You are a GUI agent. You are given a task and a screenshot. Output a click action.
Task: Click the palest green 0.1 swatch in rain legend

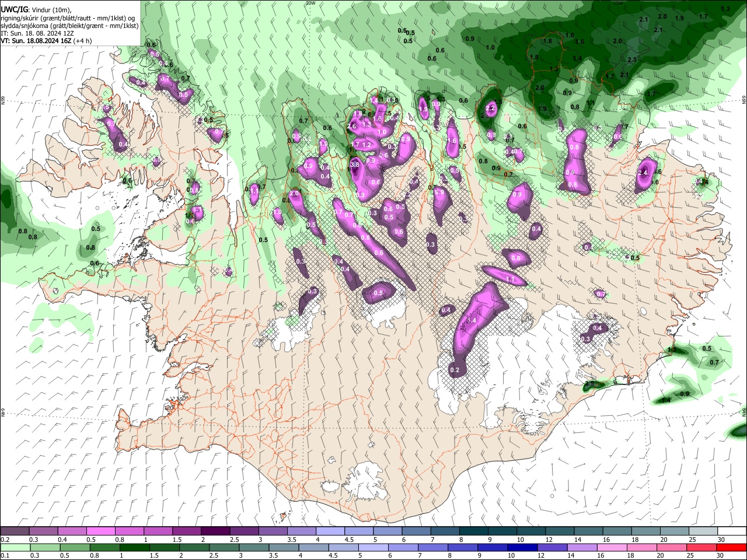tap(15, 548)
